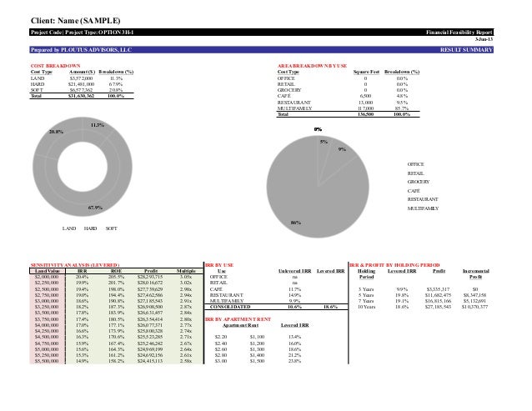Click the 'HARD' legend entry under donut chart
The height and width of the screenshot is (411, 532).
90,228
